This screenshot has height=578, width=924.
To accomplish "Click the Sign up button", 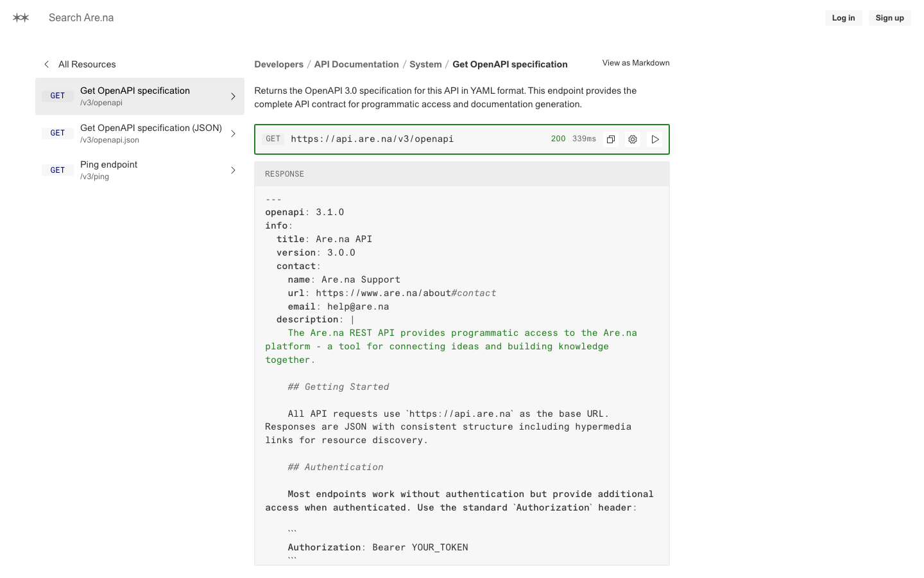I will (889, 18).
